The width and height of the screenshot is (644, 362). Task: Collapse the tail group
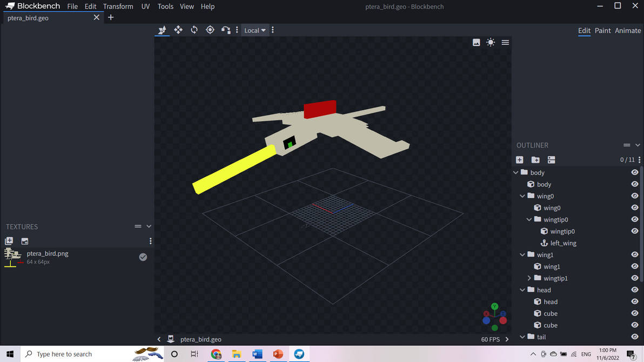coord(522,337)
